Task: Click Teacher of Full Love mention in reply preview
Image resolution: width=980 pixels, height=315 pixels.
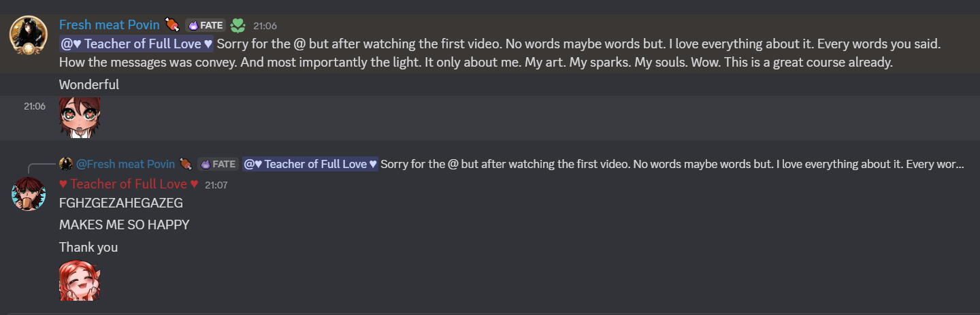Action: (310, 164)
